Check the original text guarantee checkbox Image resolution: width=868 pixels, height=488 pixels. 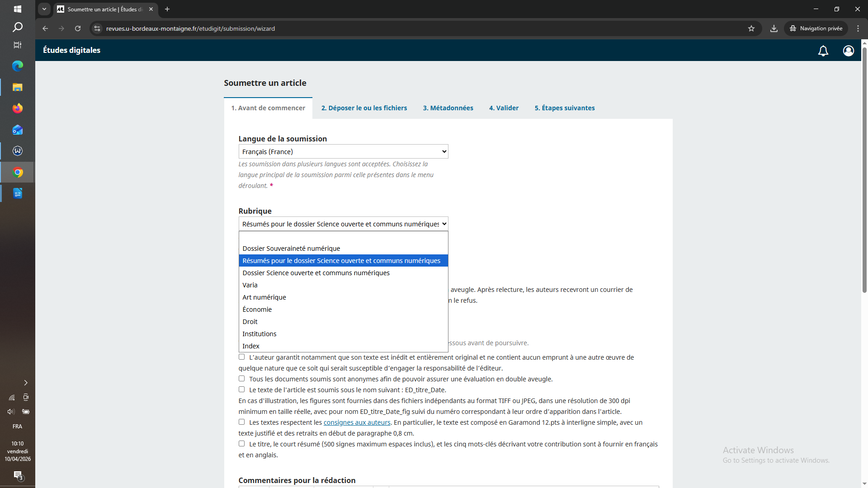(242, 357)
